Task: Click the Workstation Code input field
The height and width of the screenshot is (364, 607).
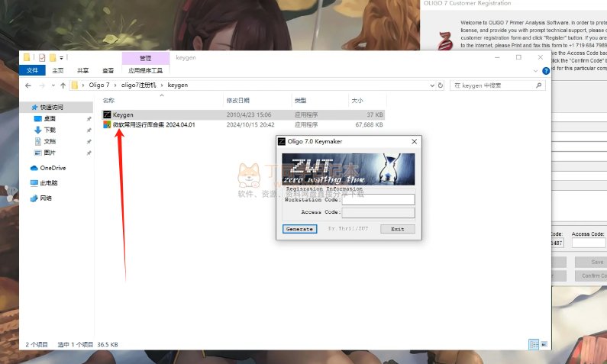Action: tap(378, 200)
